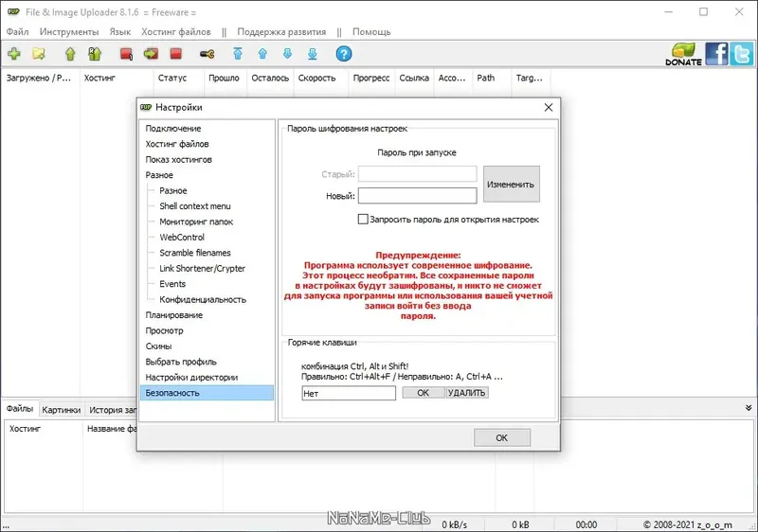Viewport: 758px width, 532px height.
Task: Click the blue move-to-top arrow icon
Action: [x=238, y=54]
